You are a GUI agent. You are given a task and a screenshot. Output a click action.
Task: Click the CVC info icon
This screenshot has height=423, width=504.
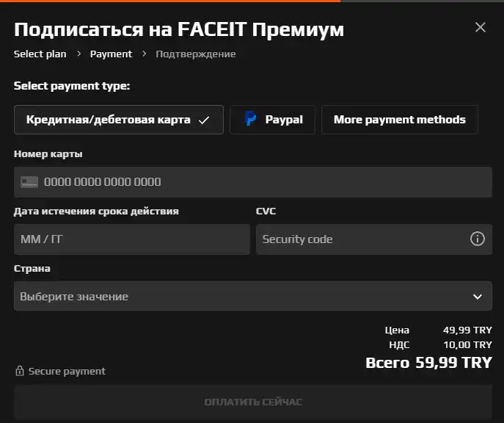478,239
